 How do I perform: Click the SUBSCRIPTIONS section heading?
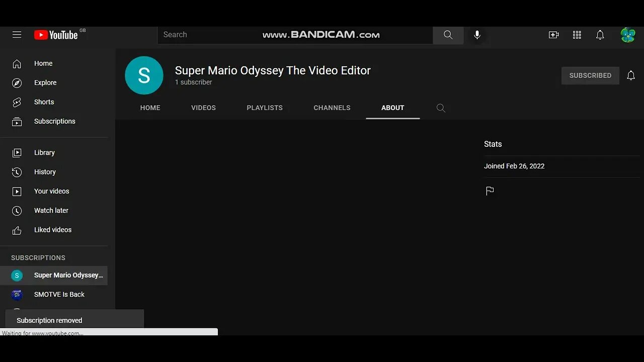[x=38, y=258]
